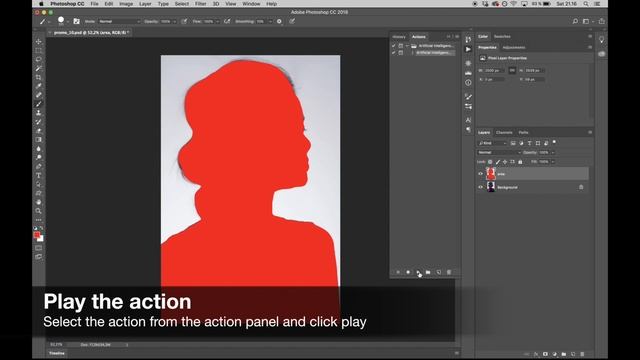Select the Gradient tool
The image size is (640, 360).
(x=39, y=140)
